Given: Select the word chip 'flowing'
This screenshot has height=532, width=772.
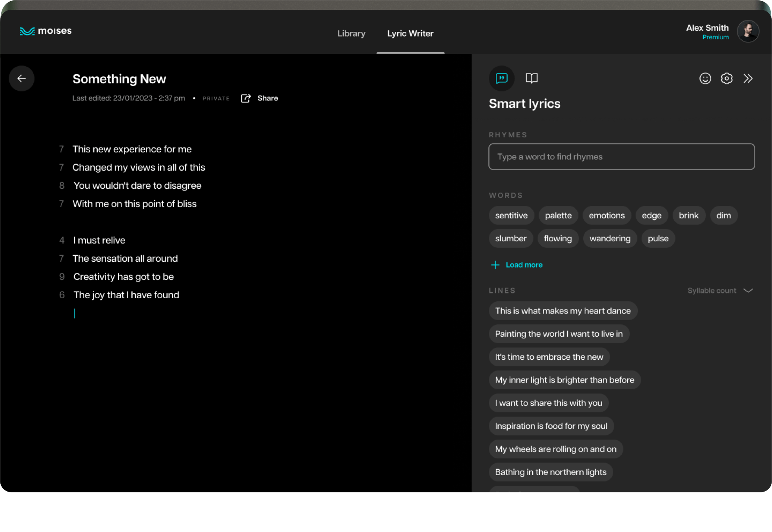Looking at the screenshot, I should (558, 239).
